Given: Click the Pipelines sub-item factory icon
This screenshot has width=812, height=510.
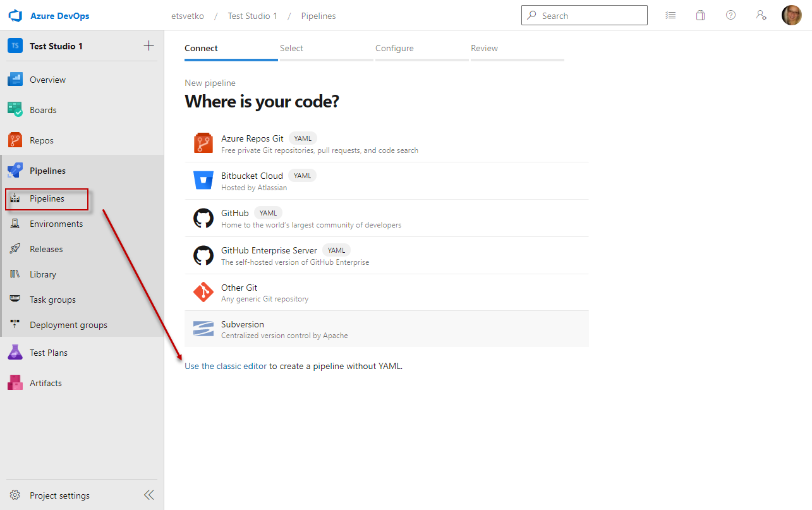Looking at the screenshot, I should [x=15, y=198].
